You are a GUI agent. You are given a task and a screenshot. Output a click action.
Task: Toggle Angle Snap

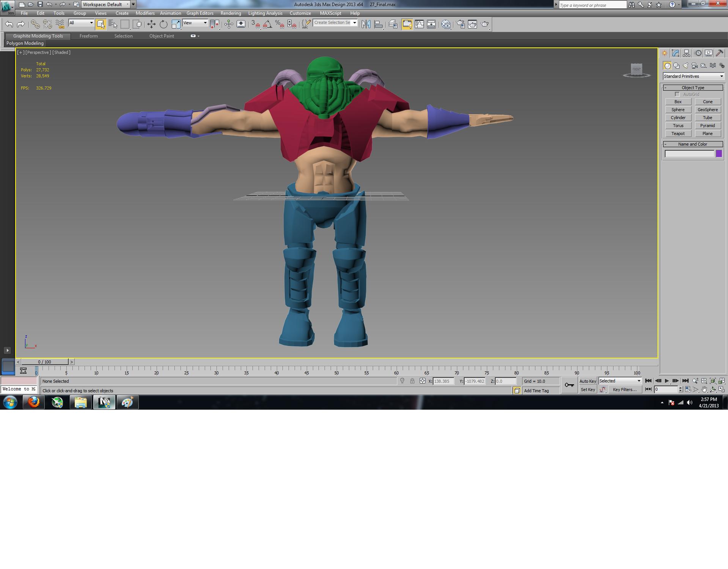267,24
